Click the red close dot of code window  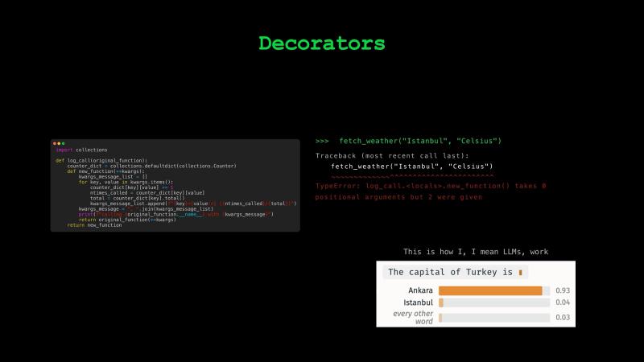55,144
